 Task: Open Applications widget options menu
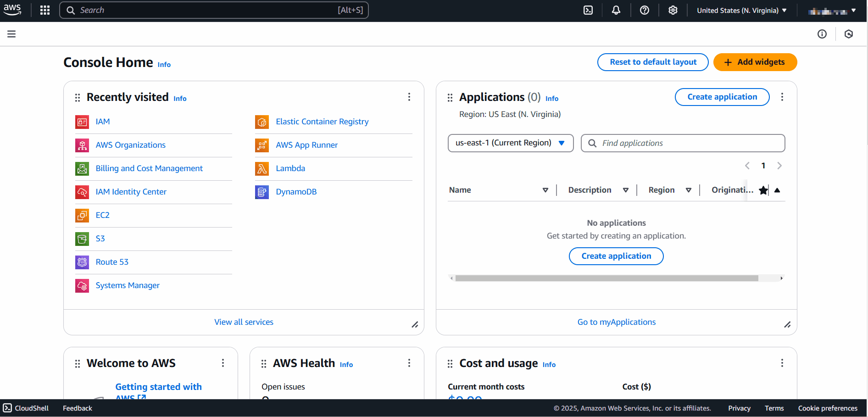[x=782, y=97]
